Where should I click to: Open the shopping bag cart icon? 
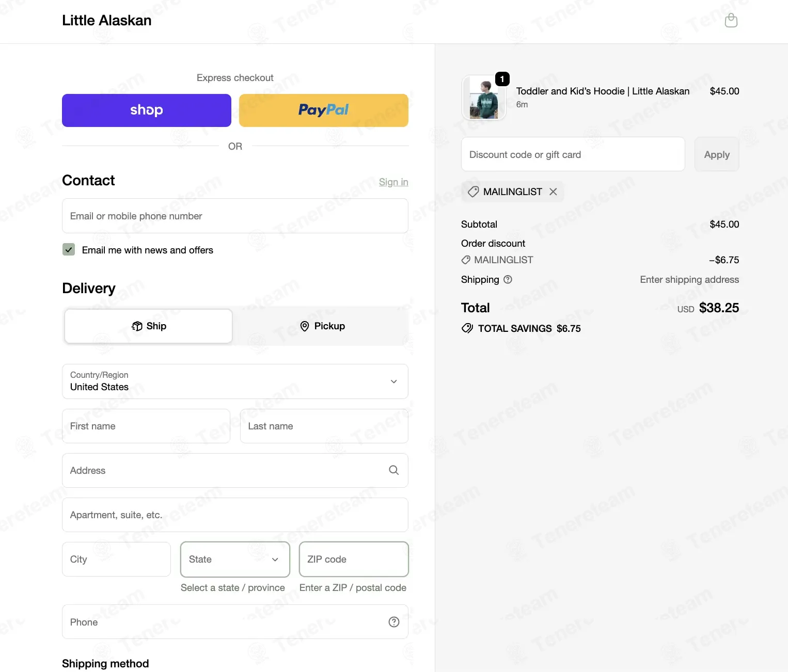click(731, 21)
